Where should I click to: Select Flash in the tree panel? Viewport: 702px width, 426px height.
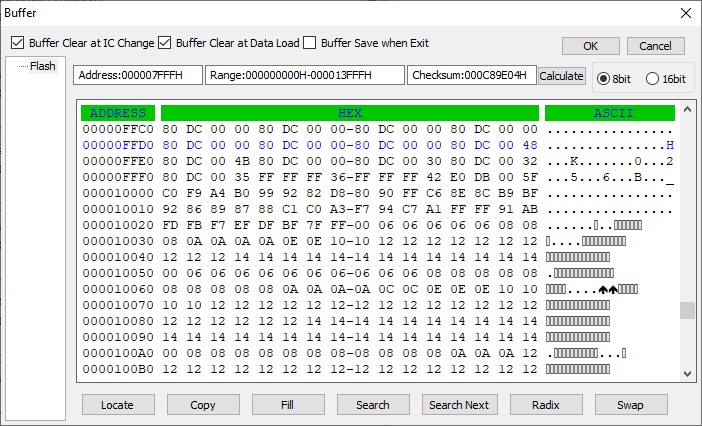(42, 66)
